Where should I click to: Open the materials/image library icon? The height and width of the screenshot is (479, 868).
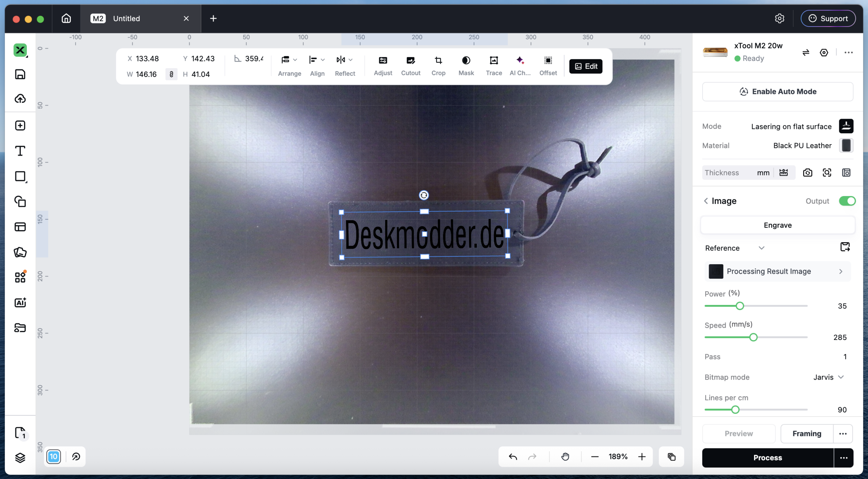coord(20,252)
